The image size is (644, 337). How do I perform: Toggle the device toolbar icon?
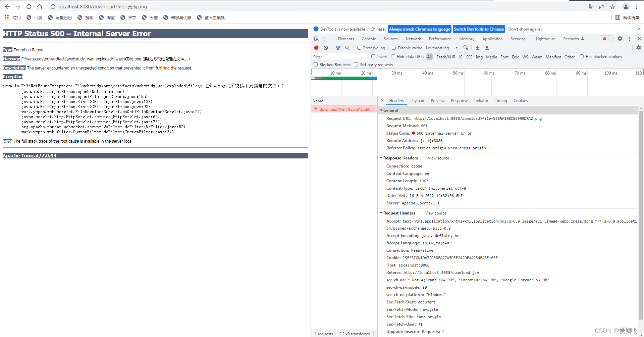(325, 39)
